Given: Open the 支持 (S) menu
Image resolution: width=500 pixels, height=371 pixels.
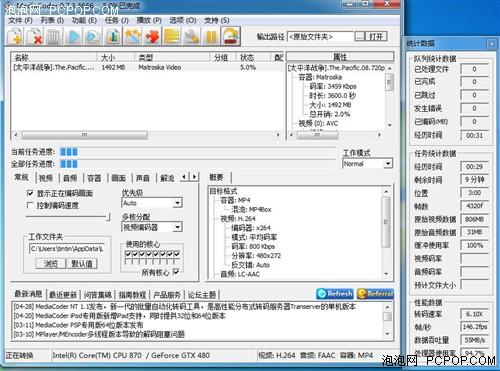Looking at the screenshot, I should (217, 20).
